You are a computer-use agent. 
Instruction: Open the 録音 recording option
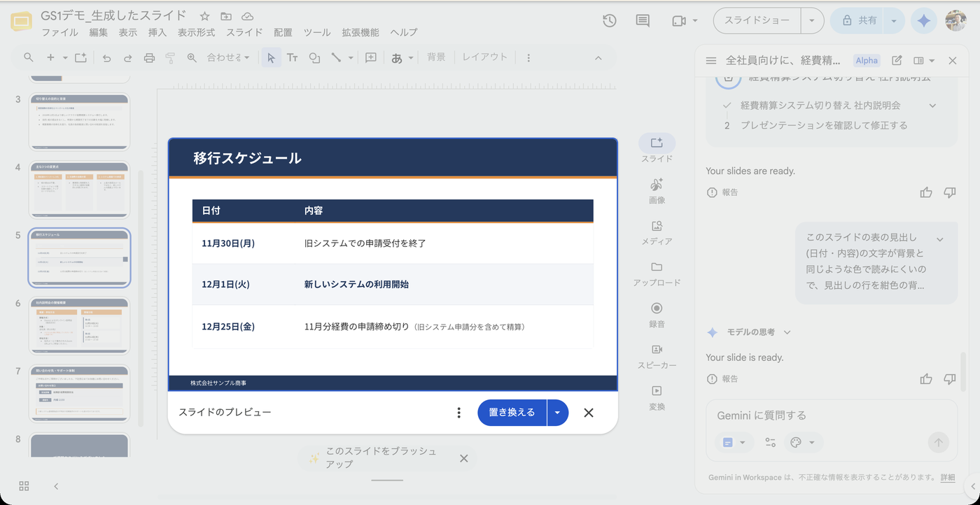point(657,314)
